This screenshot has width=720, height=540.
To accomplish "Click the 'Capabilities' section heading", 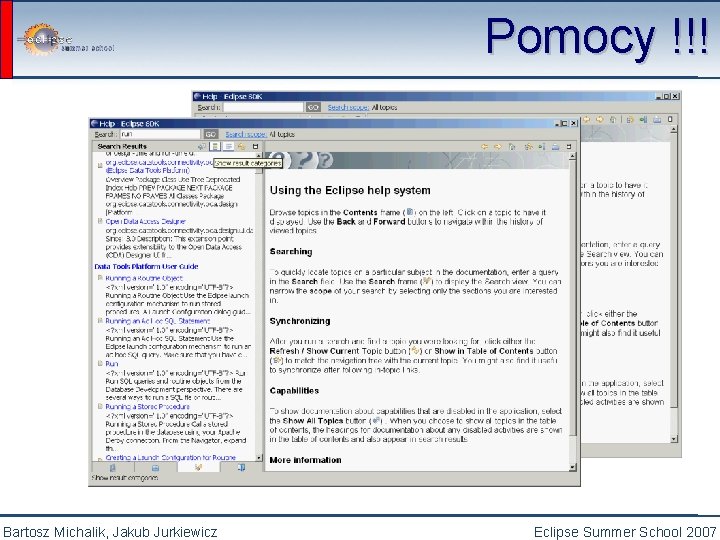I will point(294,391).
